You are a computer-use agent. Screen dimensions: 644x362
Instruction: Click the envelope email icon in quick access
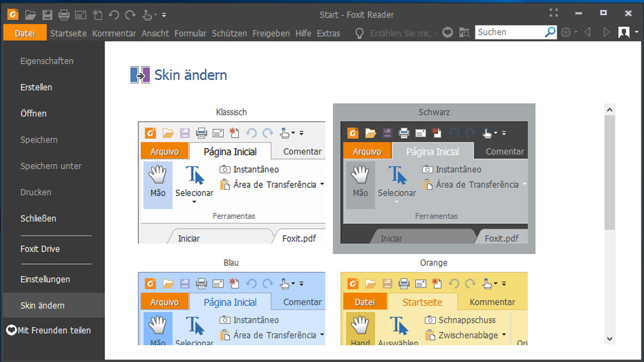80,15
